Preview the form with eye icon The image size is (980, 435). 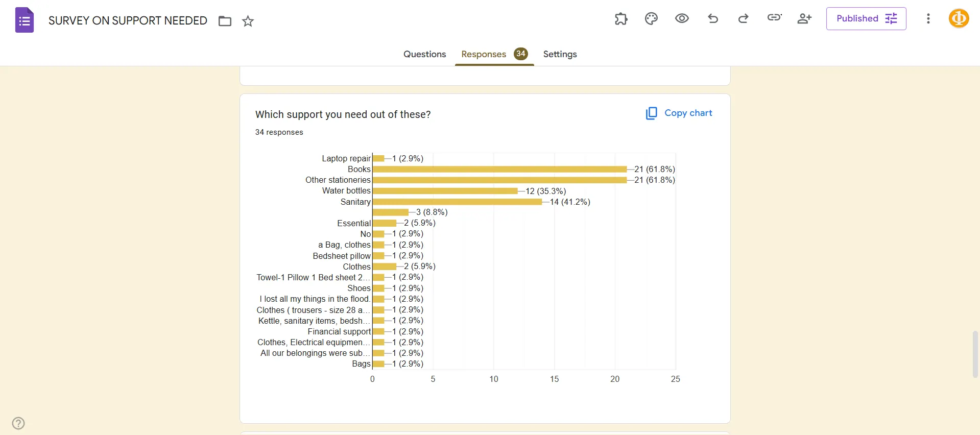click(x=682, y=19)
